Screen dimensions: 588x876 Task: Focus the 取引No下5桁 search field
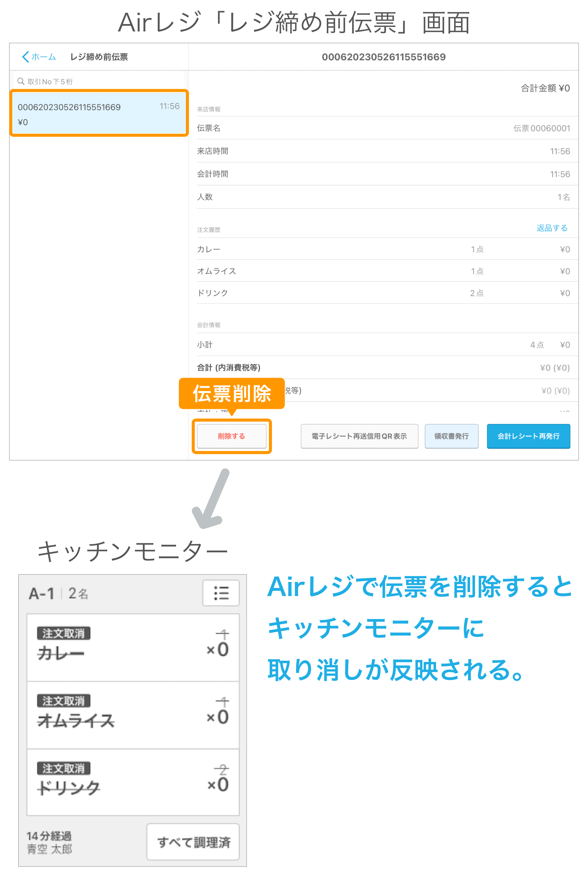(x=99, y=81)
